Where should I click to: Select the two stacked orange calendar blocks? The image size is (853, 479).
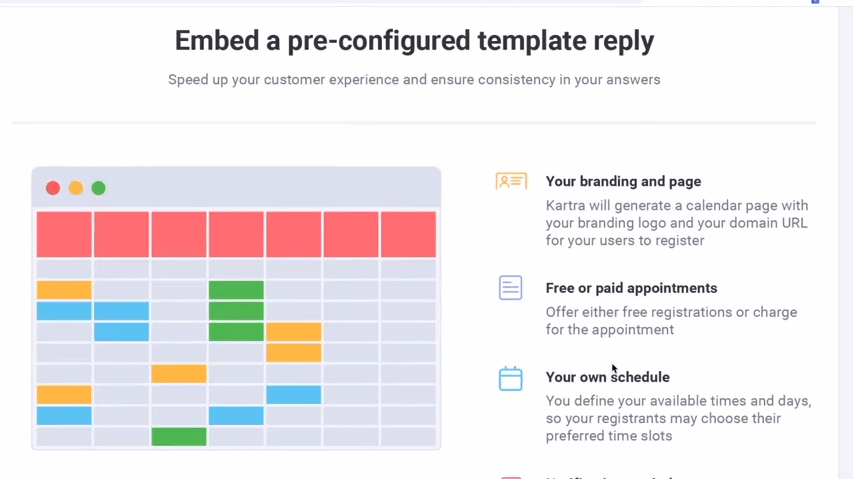pos(294,342)
